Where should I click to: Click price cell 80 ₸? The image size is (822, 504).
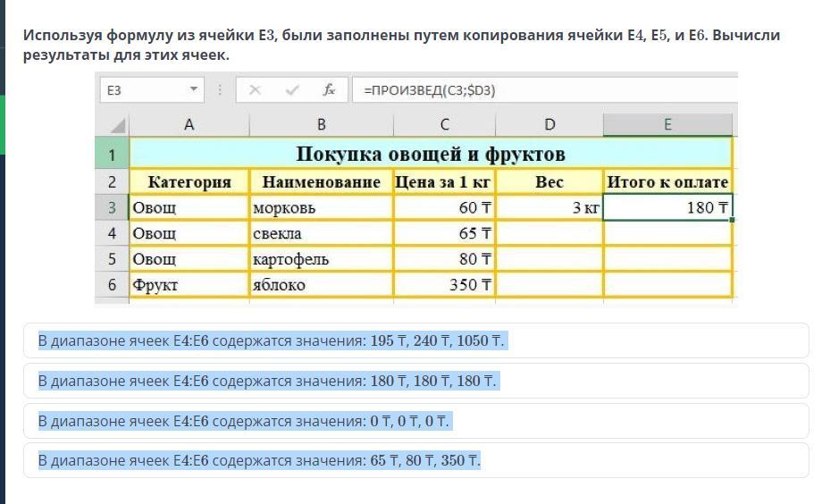pyautogui.click(x=445, y=259)
